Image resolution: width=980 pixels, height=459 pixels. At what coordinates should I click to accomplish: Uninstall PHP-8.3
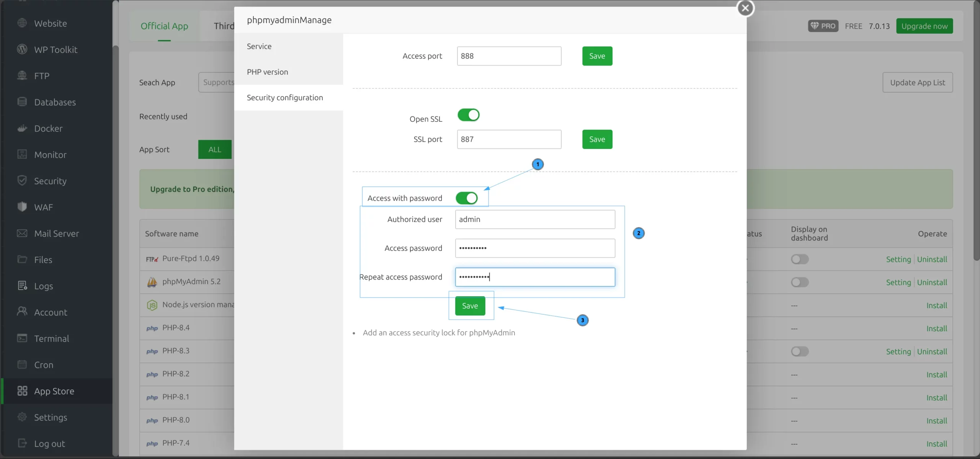click(x=932, y=351)
